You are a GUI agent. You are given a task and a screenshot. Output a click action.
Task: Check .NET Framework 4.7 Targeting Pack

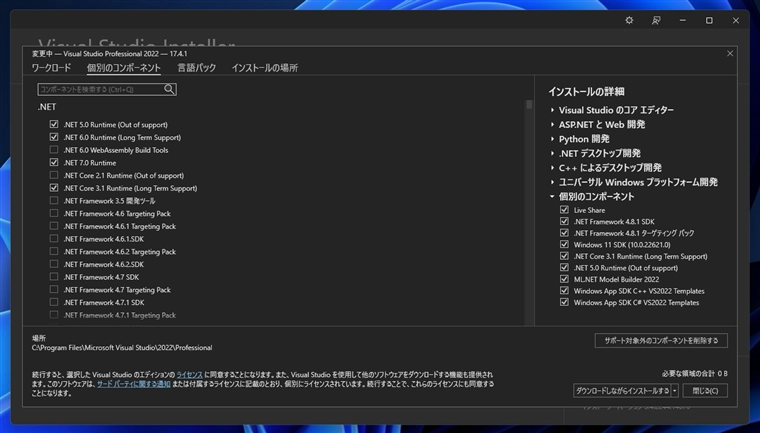[54, 289]
